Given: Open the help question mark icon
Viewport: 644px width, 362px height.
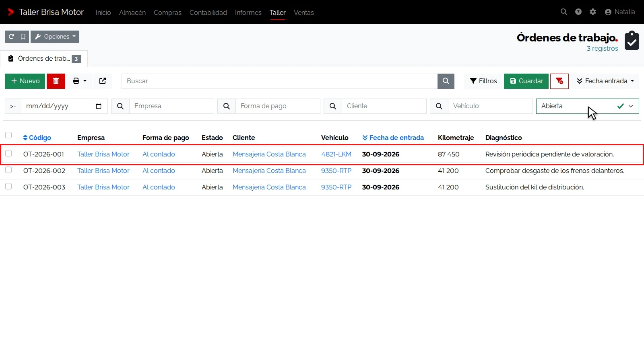Looking at the screenshot, I should [578, 12].
